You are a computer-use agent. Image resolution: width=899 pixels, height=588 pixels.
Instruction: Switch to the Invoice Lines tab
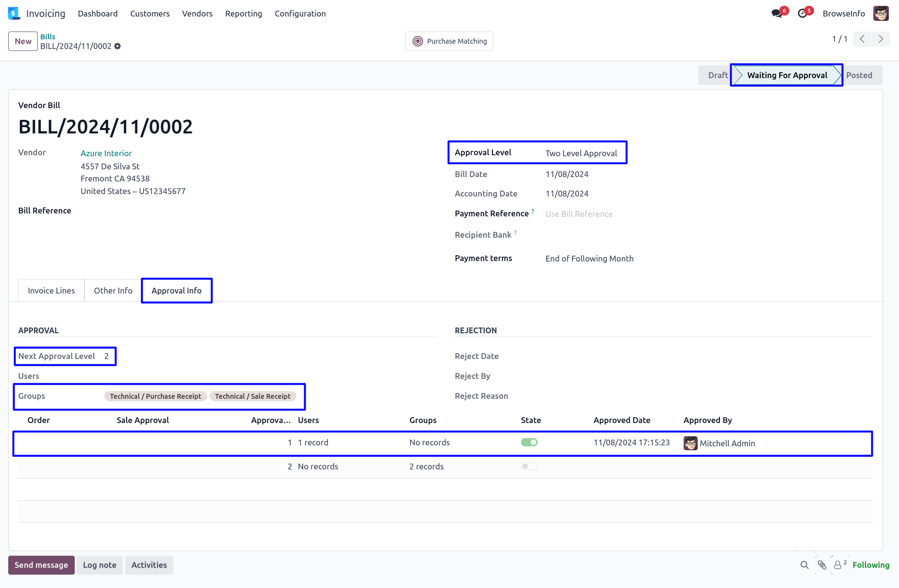pos(51,291)
